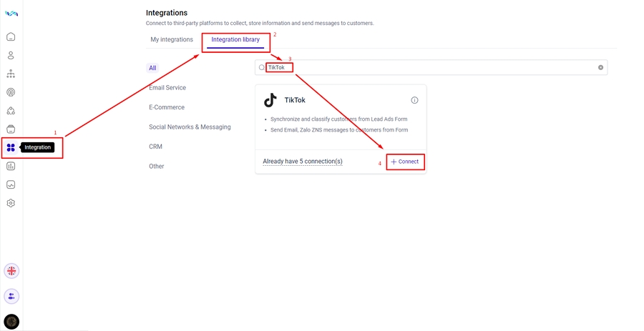This screenshot has height=331, width=644.
Task: Open the bar chart reports icon
Action: click(x=11, y=166)
